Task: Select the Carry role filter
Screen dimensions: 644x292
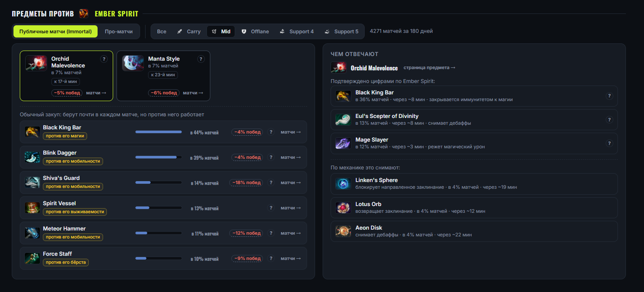Action: tap(189, 32)
